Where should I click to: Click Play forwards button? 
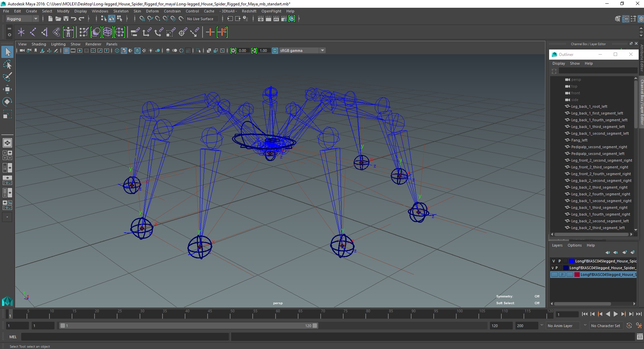pos(615,314)
